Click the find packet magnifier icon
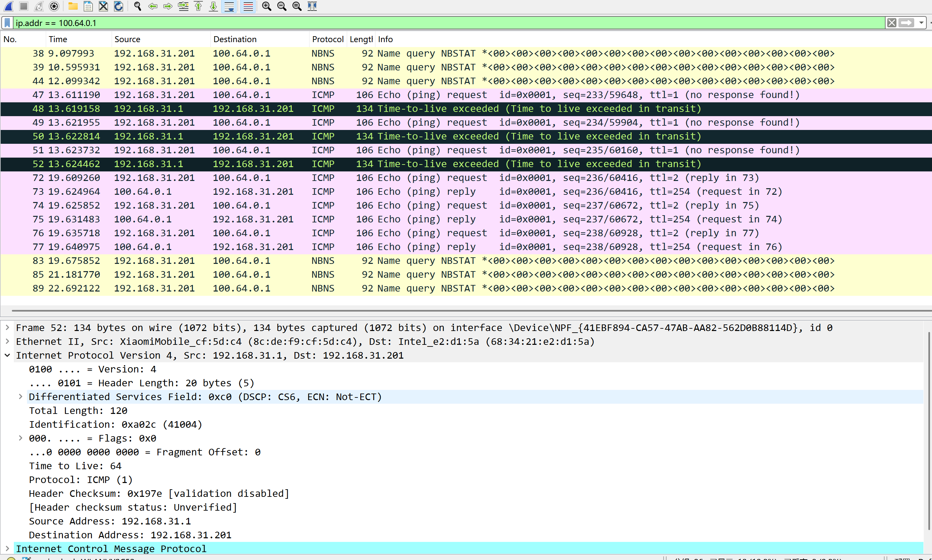932x560 pixels. (x=138, y=6)
